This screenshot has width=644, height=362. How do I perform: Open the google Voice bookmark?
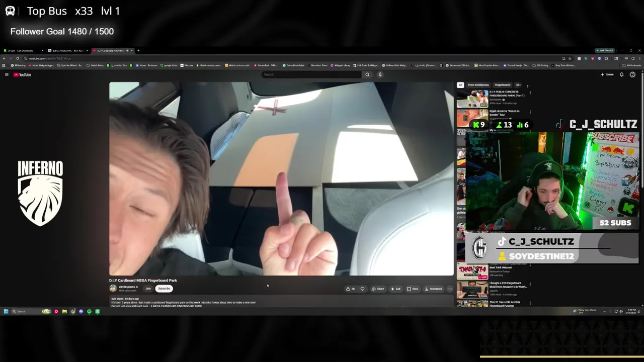(x=169, y=65)
